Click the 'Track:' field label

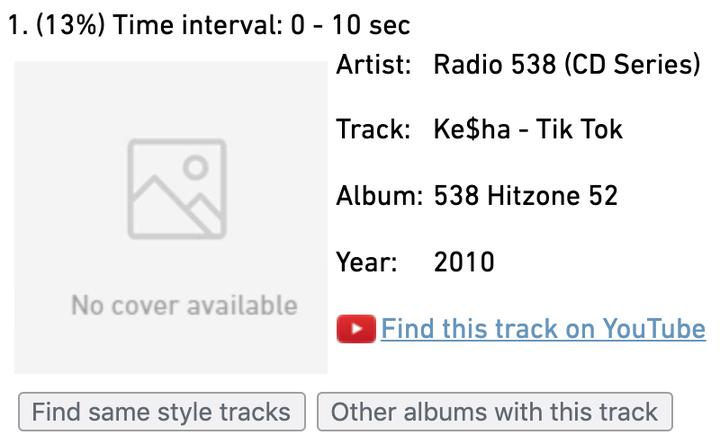pyautogui.click(x=373, y=130)
